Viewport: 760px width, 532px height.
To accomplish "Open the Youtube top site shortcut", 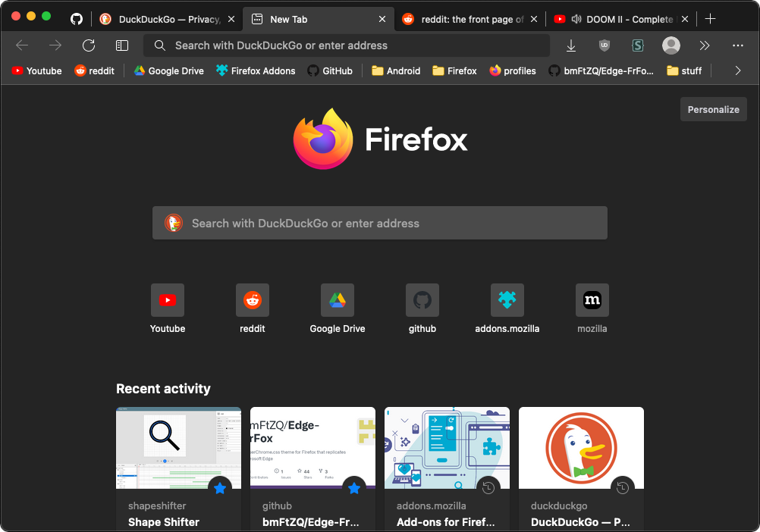I will 168,309.
